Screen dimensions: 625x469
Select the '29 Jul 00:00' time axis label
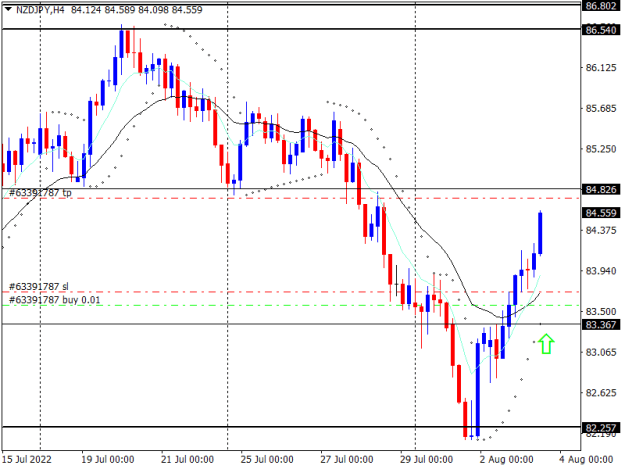coord(426,459)
